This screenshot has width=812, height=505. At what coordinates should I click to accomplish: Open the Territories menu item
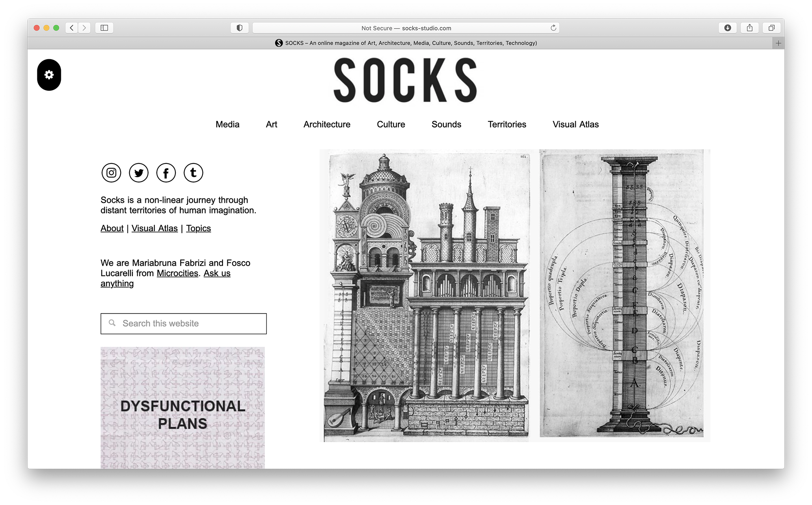(507, 125)
